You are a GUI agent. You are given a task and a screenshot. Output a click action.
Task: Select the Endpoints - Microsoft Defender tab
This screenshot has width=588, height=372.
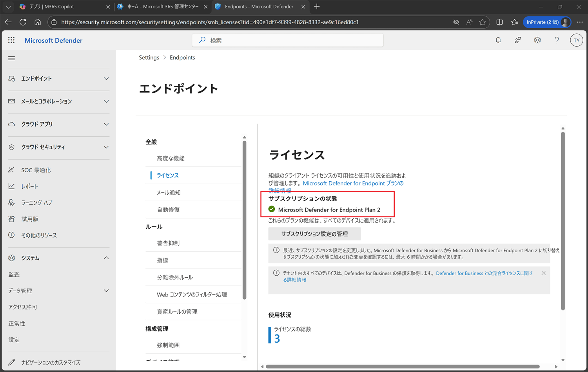point(260,7)
